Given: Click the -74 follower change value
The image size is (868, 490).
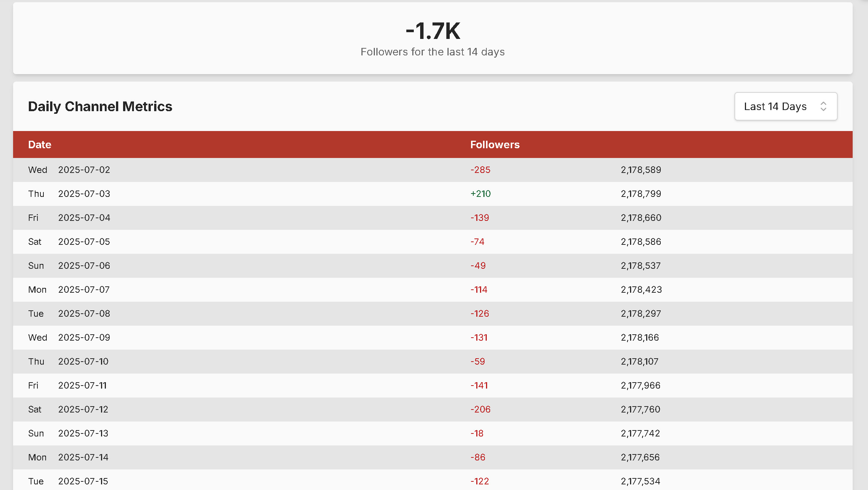Looking at the screenshot, I should coord(477,241).
